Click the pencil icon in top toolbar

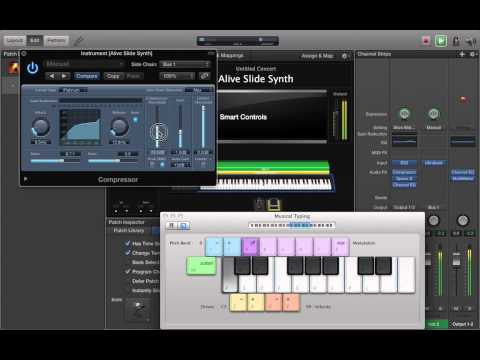point(79,41)
